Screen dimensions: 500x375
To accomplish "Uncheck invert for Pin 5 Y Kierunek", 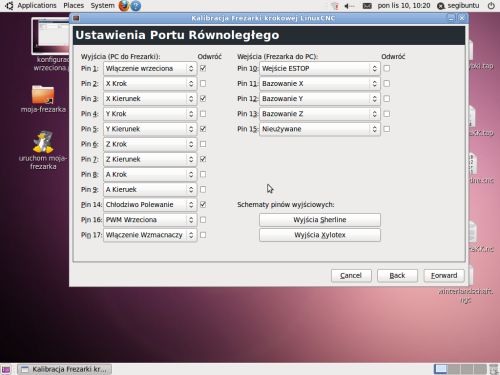I will (203, 129).
